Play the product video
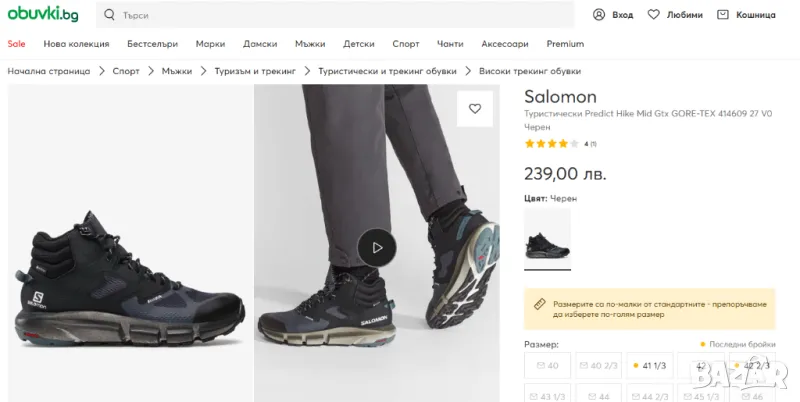Image resolution: width=800 pixels, height=402 pixels. point(377,248)
